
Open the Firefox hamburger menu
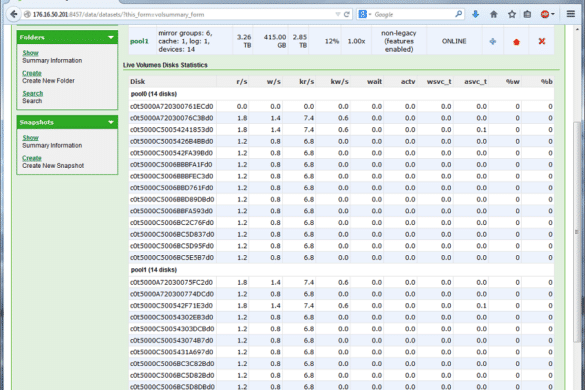(570, 14)
